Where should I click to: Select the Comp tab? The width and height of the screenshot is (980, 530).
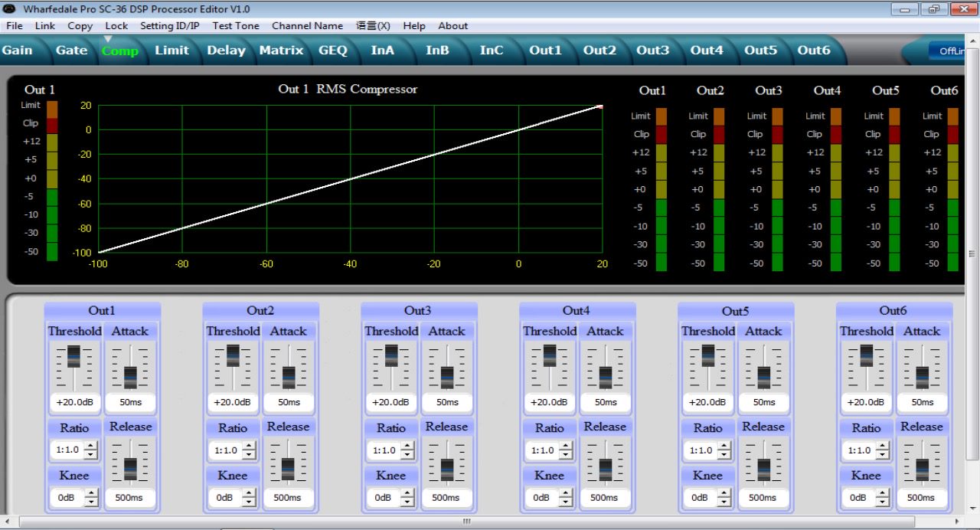point(120,51)
